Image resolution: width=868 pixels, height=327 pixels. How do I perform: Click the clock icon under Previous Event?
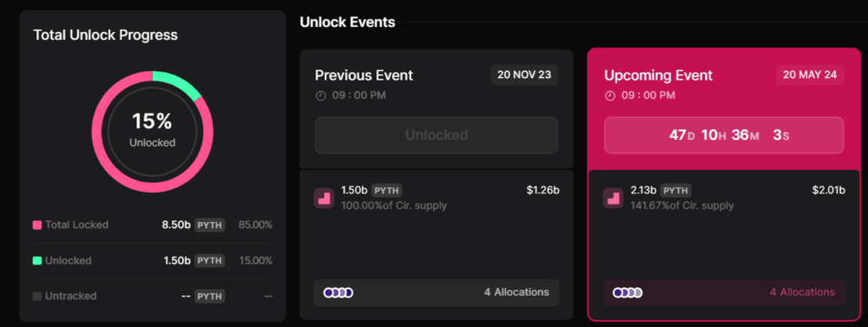[x=321, y=96]
